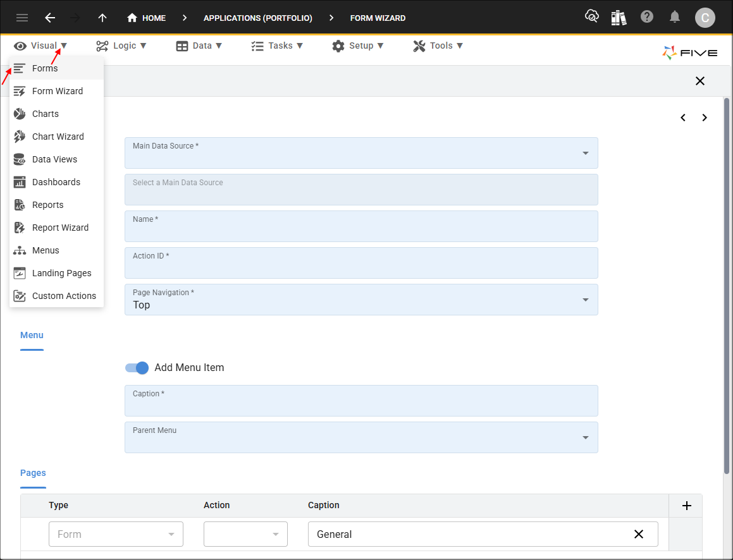Click the Charts pie icon
The height and width of the screenshot is (560, 733).
(19, 114)
